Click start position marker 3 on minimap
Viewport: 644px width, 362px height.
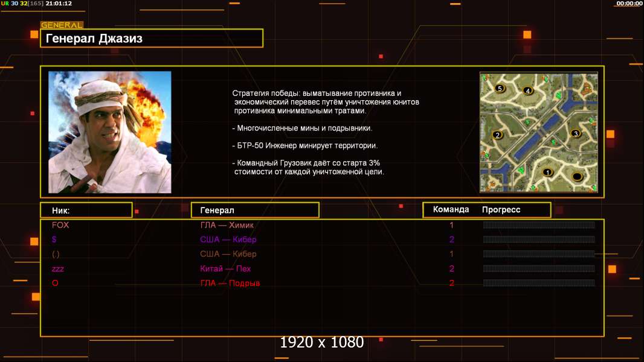576,134
